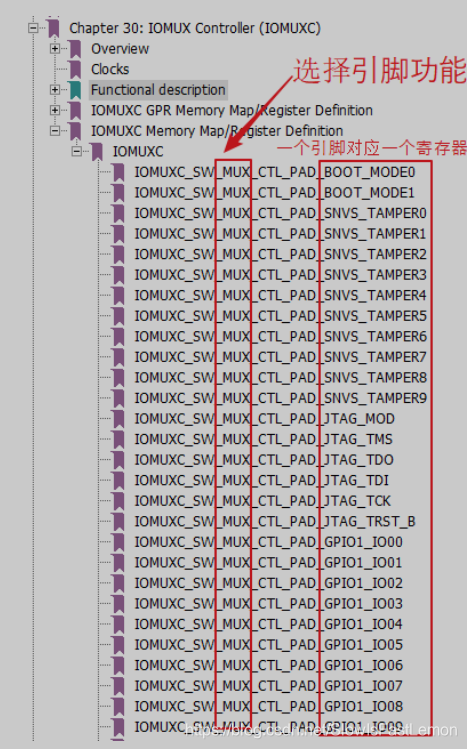Collapse the Chapter 30 IOMUX Controller node
Viewport: 467px width, 749px height.
pos(33,28)
